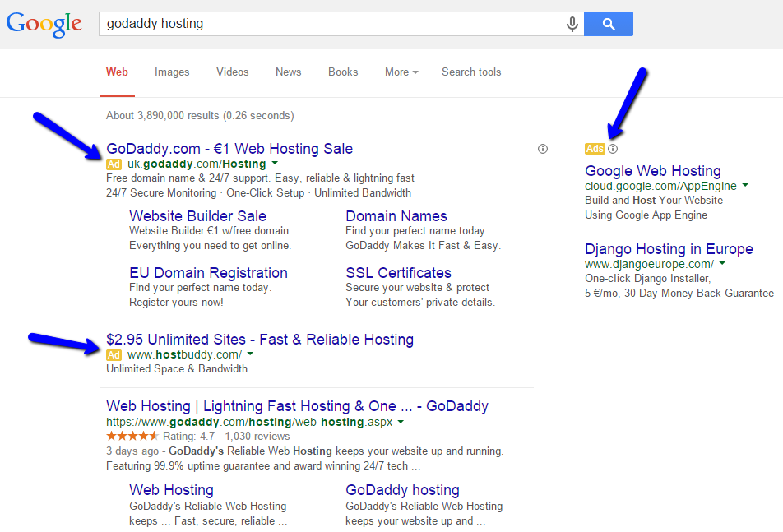Expand the More search menu
The width and height of the screenshot is (783, 532).
point(401,72)
